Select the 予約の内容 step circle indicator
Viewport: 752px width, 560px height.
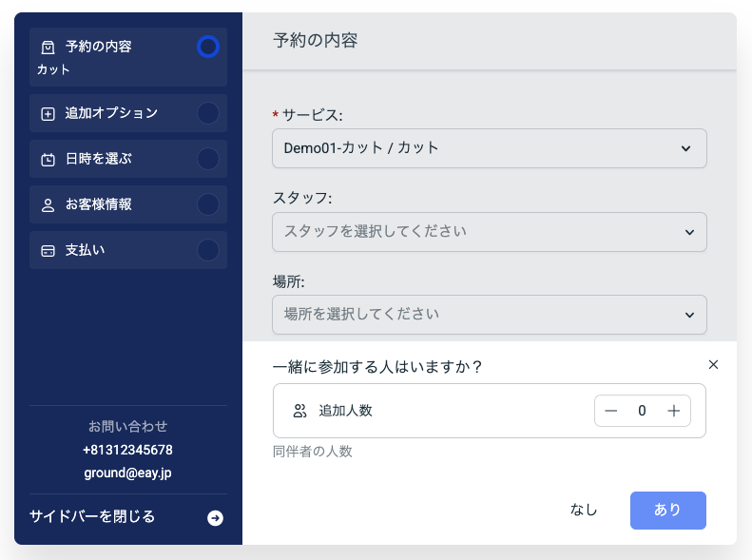[x=207, y=47]
